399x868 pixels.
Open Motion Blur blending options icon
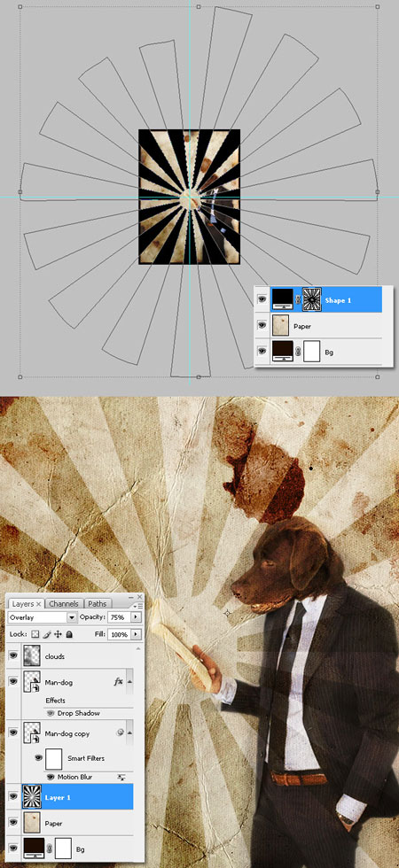click(121, 778)
